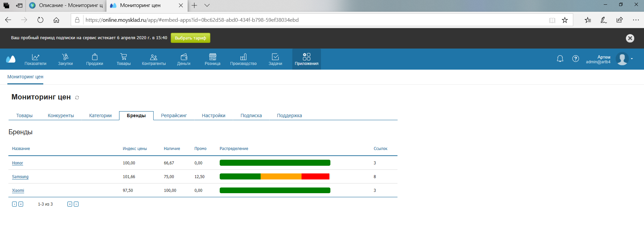Sort by the Название column header
This screenshot has height=227, width=644.
[x=21, y=149]
